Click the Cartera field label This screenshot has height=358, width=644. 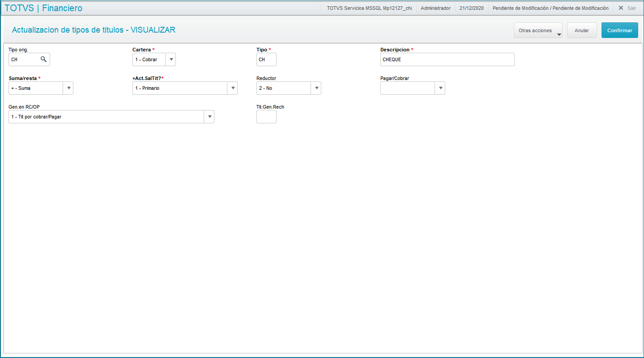click(x=141, y=50)
